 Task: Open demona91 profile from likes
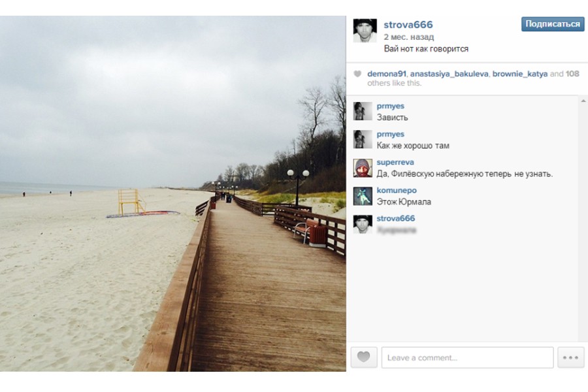[387, 74]
